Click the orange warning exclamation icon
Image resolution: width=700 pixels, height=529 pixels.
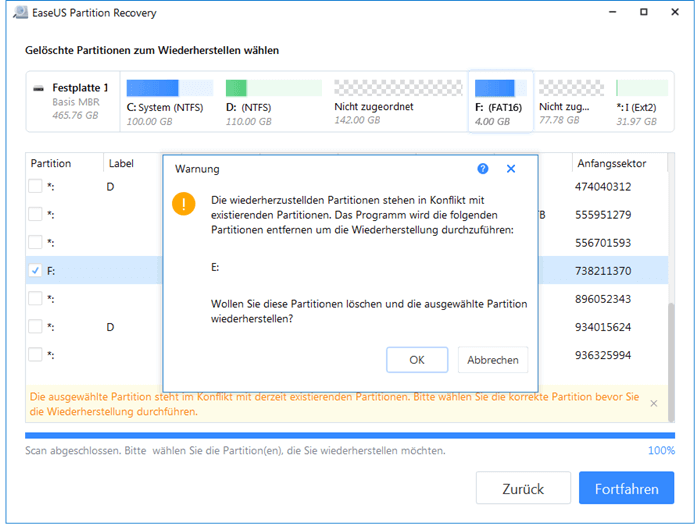pyautogui.click(x=183, y=204)
